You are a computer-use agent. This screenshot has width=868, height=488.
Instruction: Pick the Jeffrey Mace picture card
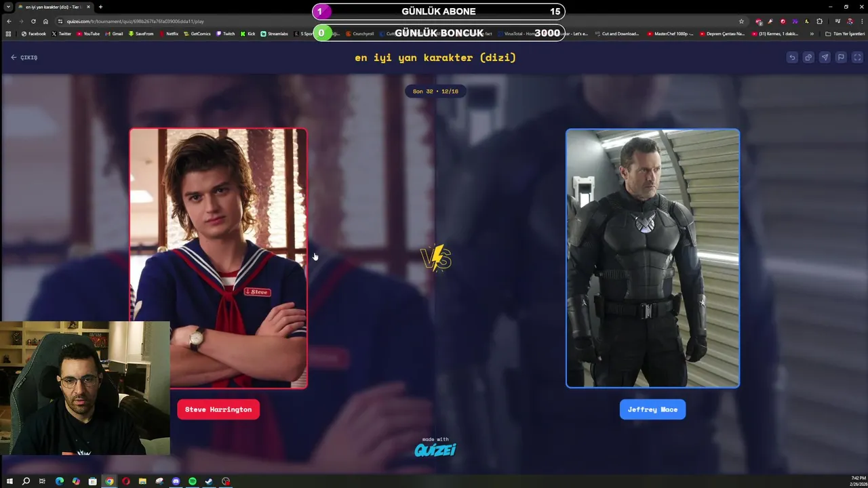tap(652, 258)
